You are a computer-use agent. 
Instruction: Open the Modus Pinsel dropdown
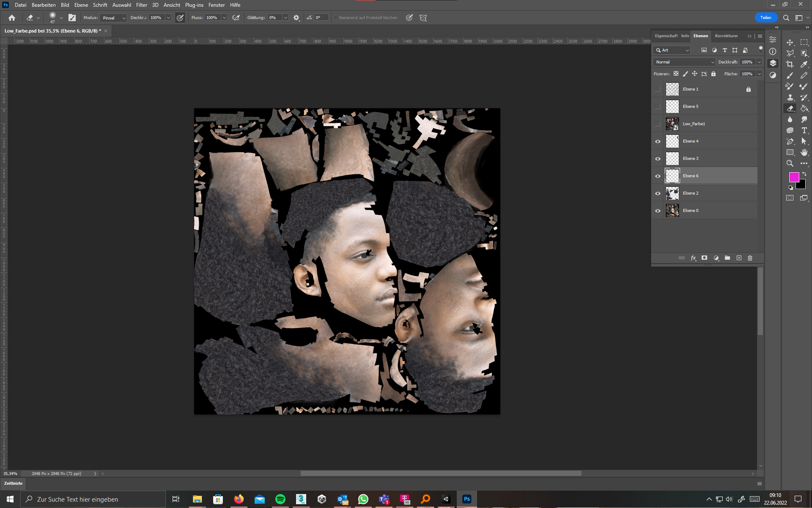[x=113, y=18]
